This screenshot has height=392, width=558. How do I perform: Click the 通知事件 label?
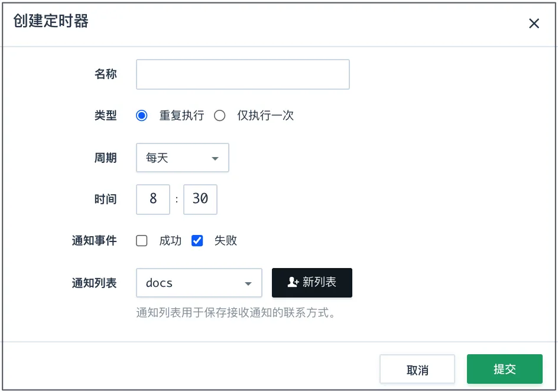(x=93, y=240)
